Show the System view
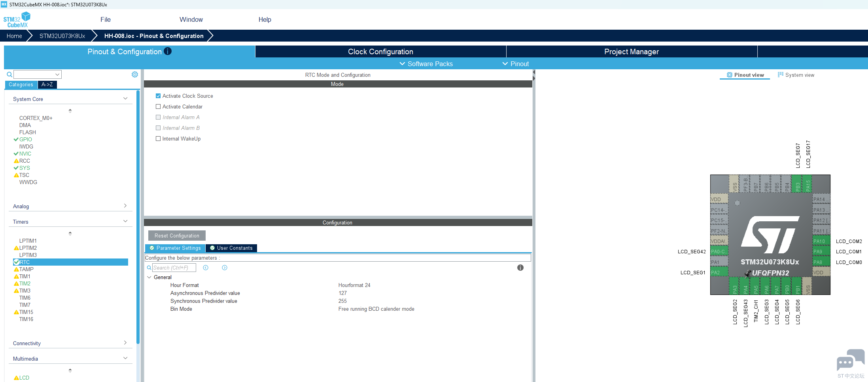 (x=796, y=75)
